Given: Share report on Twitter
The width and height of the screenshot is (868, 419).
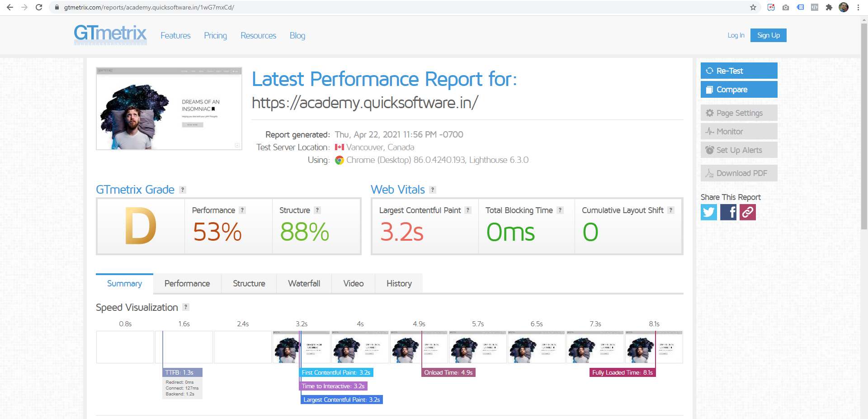Looking at the screenshot, I should pyautogui.click(x=709, y=212).
